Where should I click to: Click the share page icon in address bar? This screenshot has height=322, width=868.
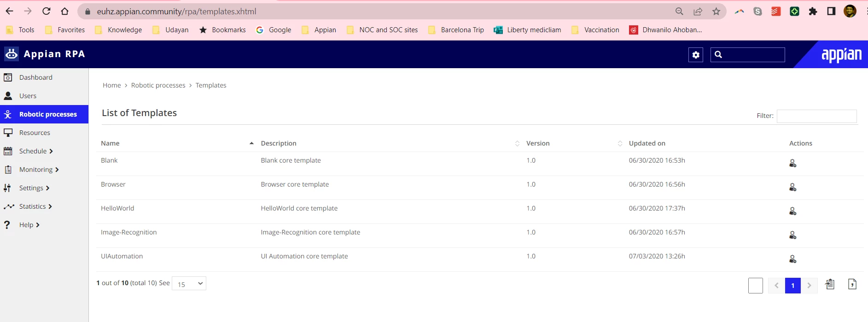point(698,12)
